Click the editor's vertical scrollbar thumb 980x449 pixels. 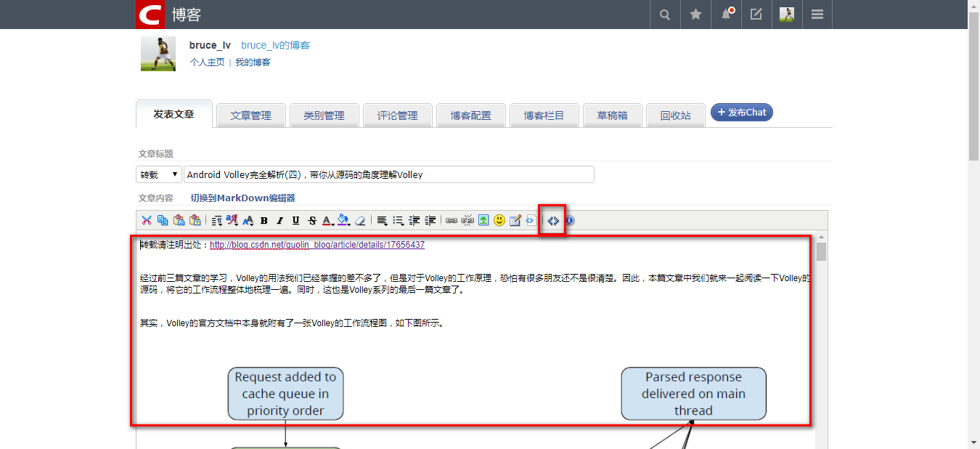click(821, 251)
